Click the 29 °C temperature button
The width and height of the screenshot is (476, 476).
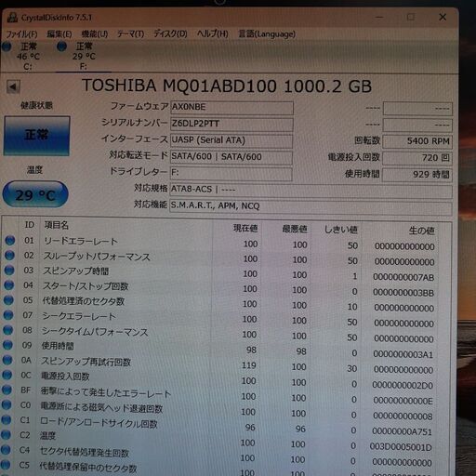point(35,194)
